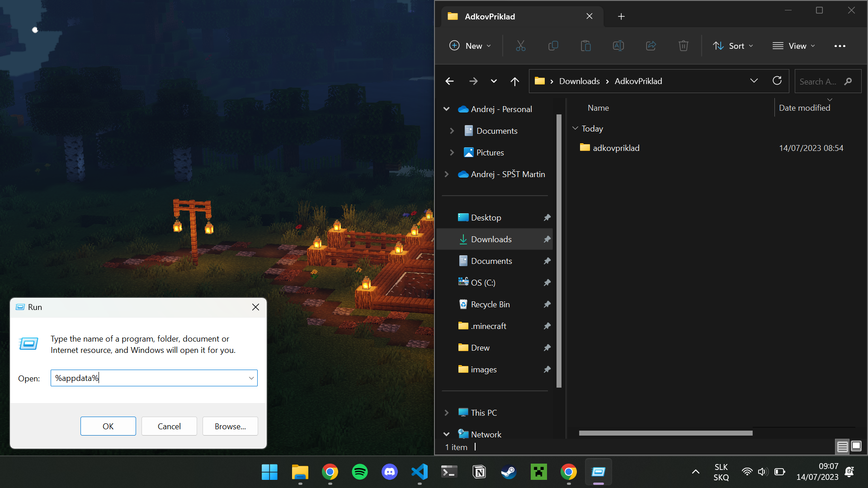Switch to details view icon in status bar

(842, 447)
